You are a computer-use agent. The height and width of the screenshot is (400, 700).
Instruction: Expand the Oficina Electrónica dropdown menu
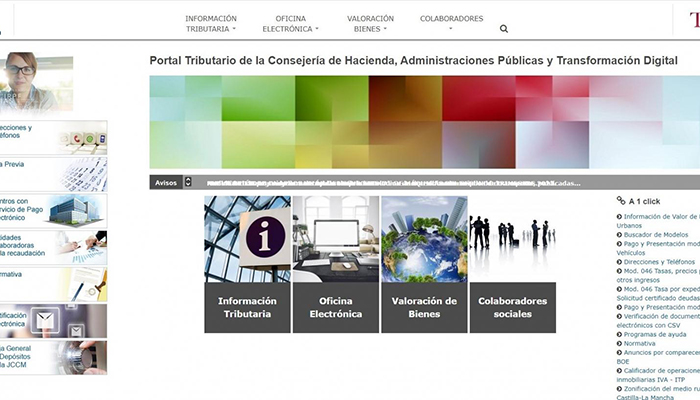tap(291, 24)
